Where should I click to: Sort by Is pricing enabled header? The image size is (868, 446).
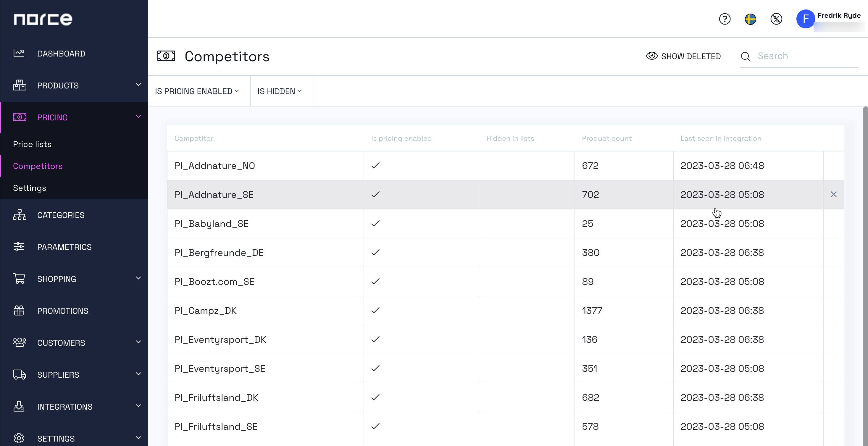coord(401,138)
